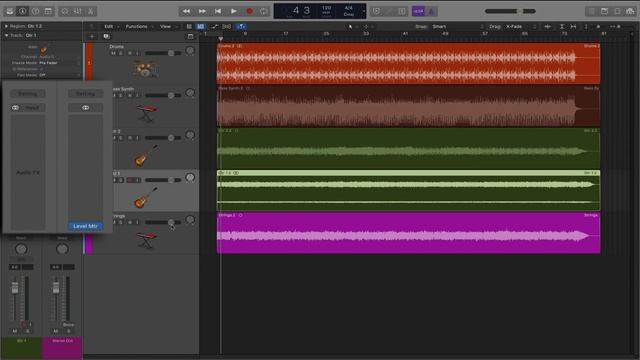Open the Note Pads icon
The height and width of the screenshot is (360, 640).
(604, 11)
